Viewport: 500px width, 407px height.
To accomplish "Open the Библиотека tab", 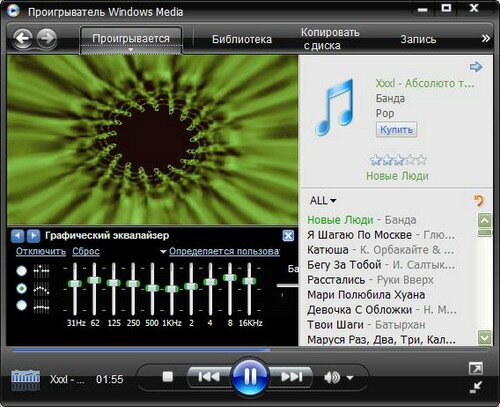I will point(242,39).
